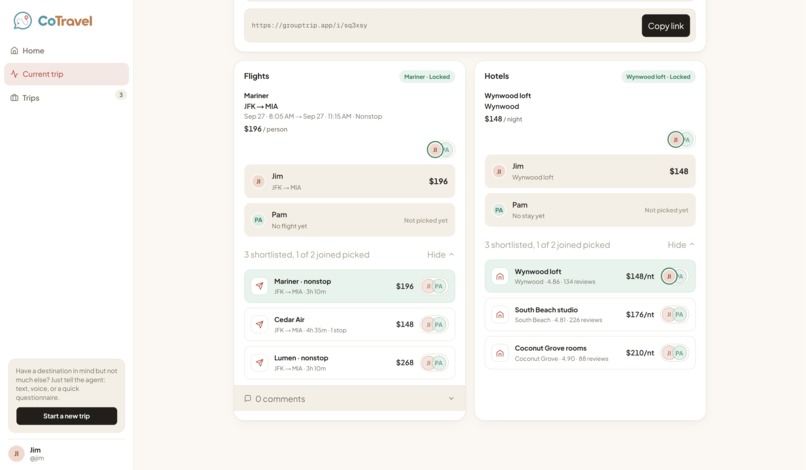Click the Trips suitcase icon

14,98
